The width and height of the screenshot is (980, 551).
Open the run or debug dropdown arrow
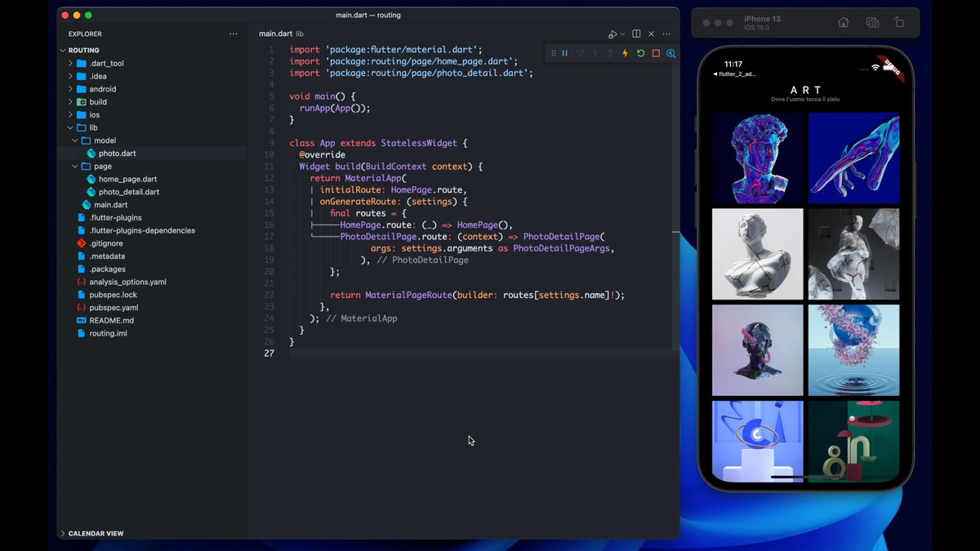click(x=622, y=34)
